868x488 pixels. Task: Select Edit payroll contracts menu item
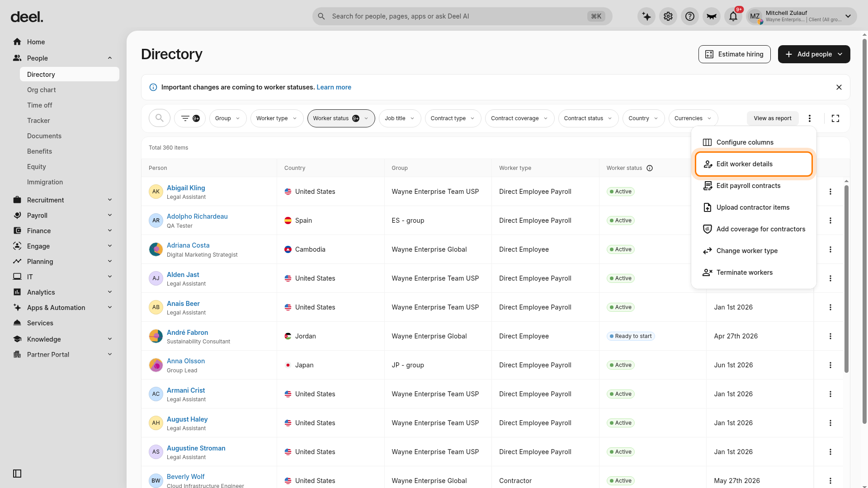click(x=754, y=186)
